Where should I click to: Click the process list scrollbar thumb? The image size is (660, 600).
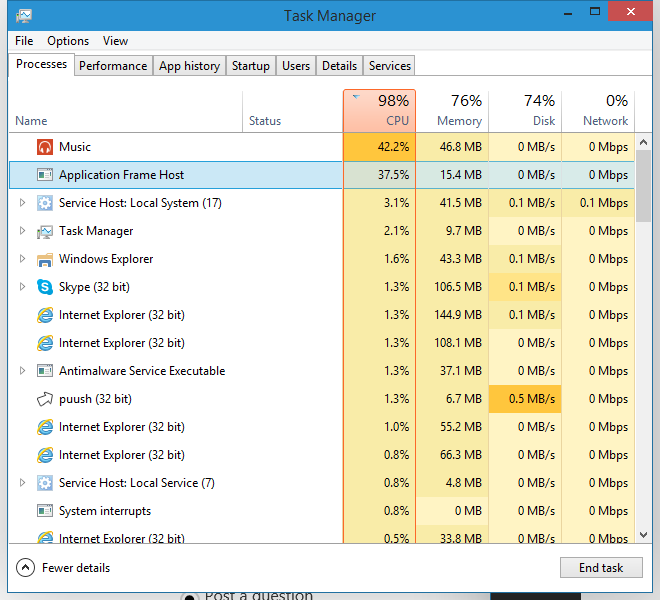pos(643,186)
